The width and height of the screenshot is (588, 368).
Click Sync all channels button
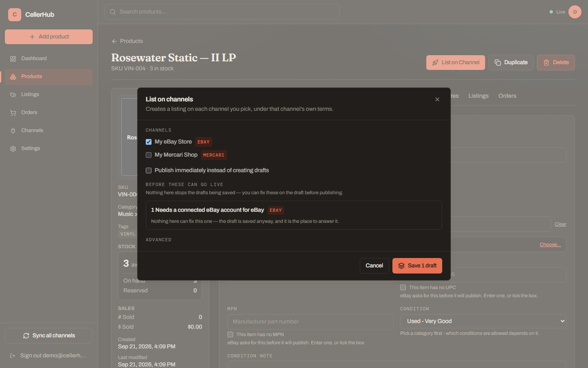(x=49, y=336)
